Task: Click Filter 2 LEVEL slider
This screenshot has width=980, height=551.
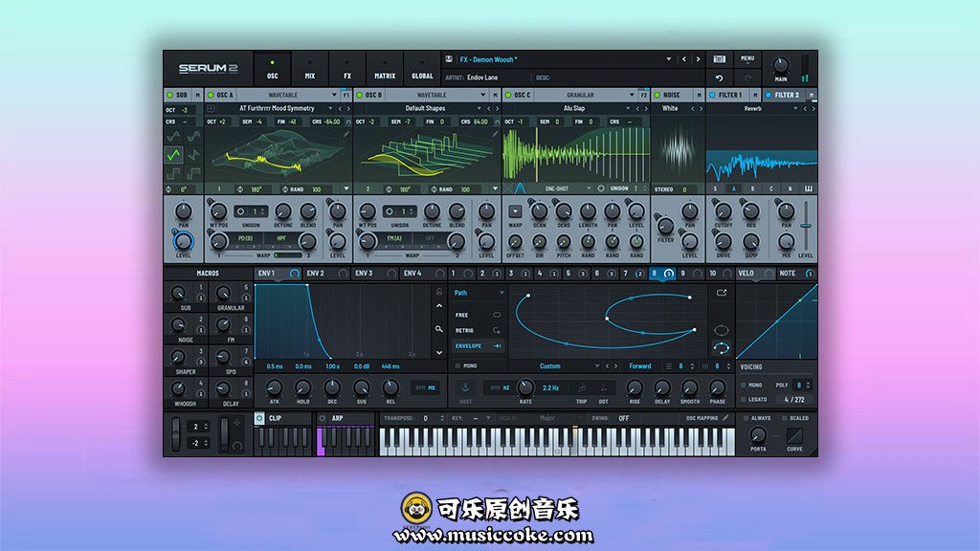Action: coord(806,225)
